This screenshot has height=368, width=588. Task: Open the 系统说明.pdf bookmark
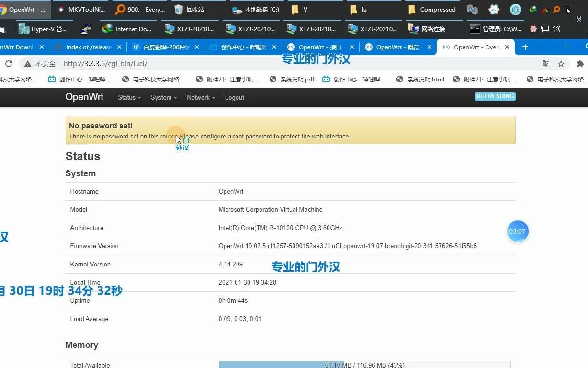[292, 79]
